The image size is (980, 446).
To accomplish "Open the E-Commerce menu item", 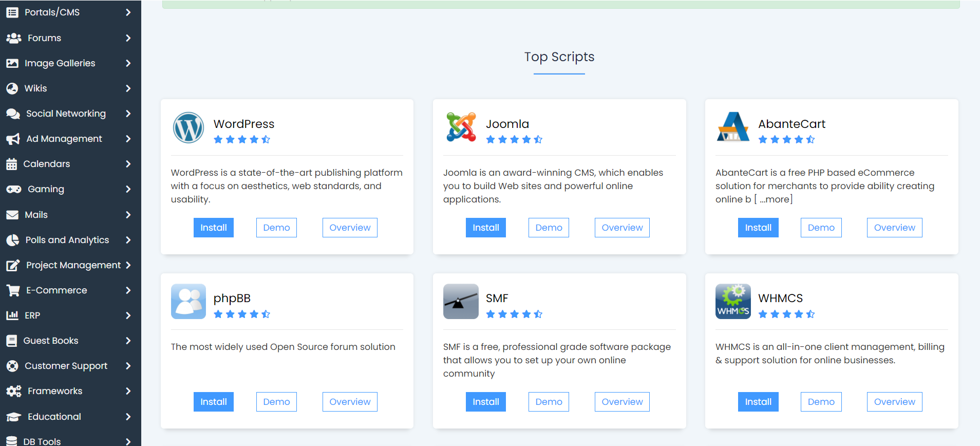I will [70, 290].
